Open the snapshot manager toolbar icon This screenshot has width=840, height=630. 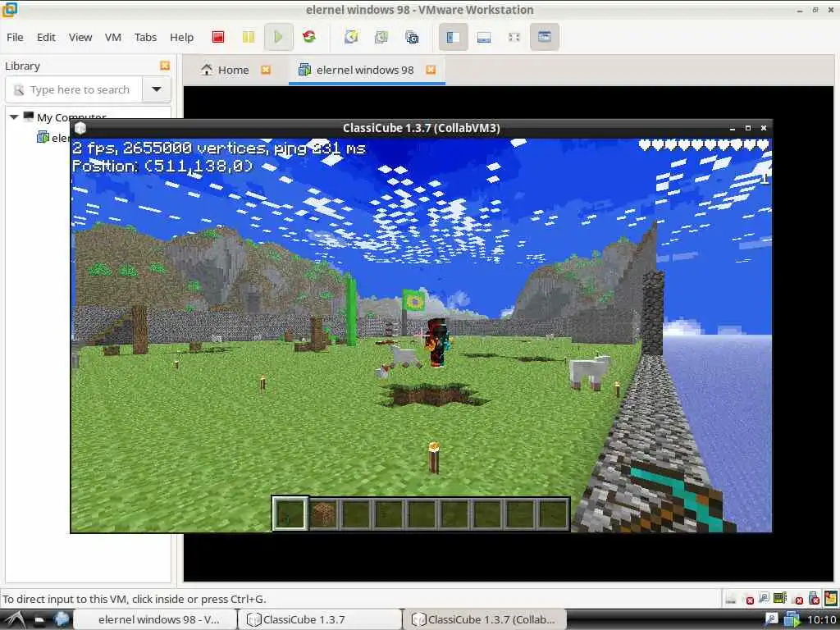[x=412, y=37]
